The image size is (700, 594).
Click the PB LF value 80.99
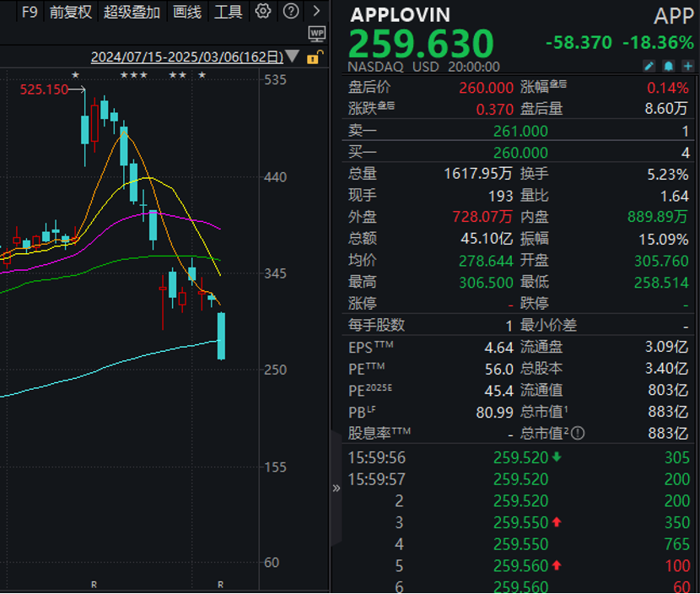(495, 413)
